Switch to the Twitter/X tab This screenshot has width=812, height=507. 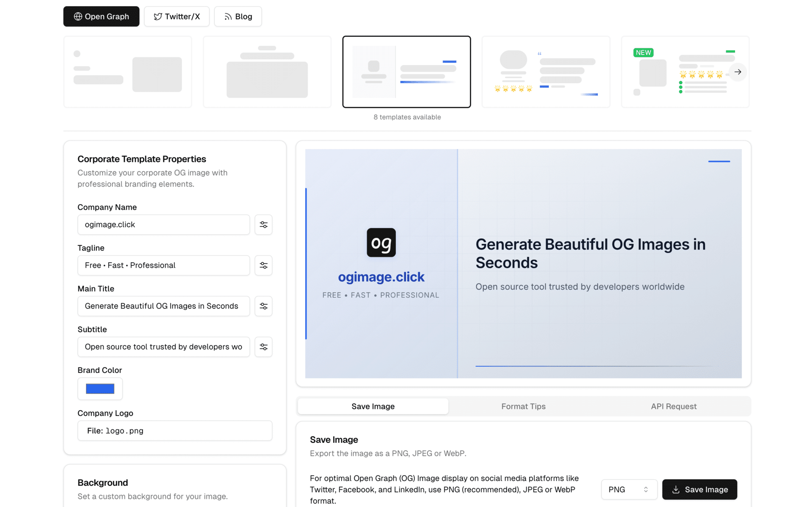point(177,16)
